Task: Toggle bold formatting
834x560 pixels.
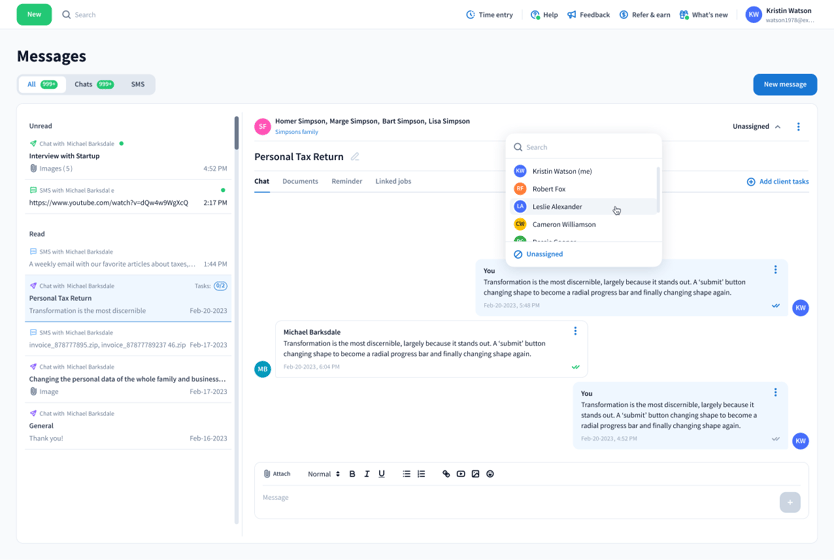Action: (352, 474)
